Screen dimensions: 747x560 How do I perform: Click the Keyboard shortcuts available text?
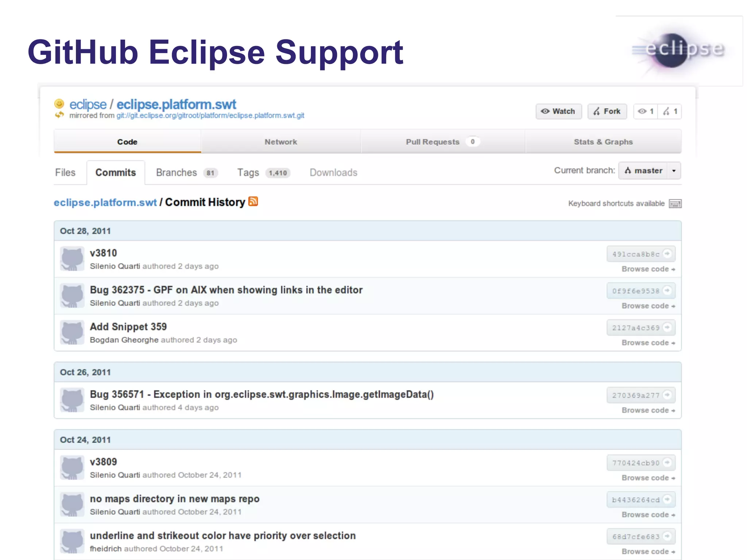point(616,203)
